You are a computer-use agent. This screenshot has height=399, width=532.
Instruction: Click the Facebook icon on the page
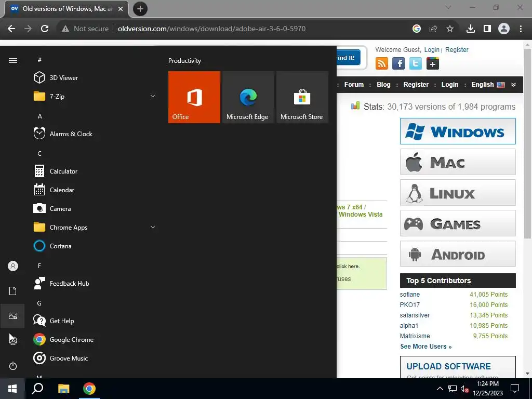tap(398, 63)
